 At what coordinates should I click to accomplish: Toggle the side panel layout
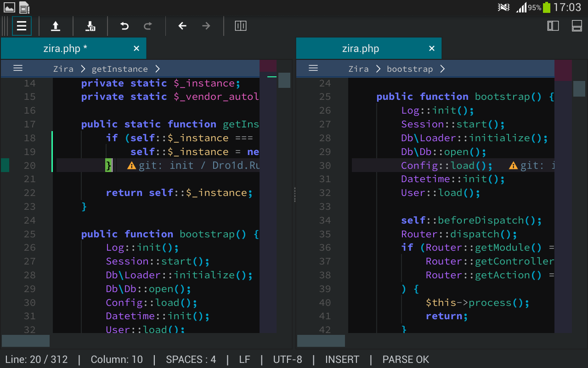click(x=553, y=26)
